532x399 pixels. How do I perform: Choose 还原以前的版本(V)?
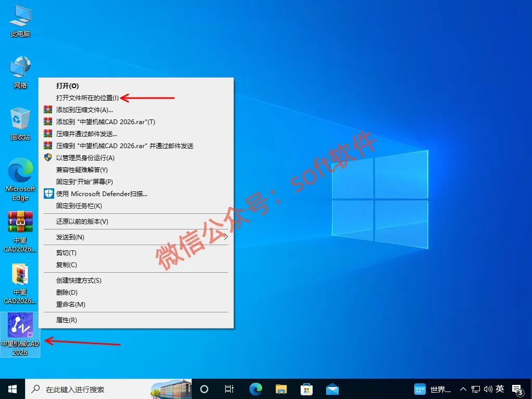(135, 221)
